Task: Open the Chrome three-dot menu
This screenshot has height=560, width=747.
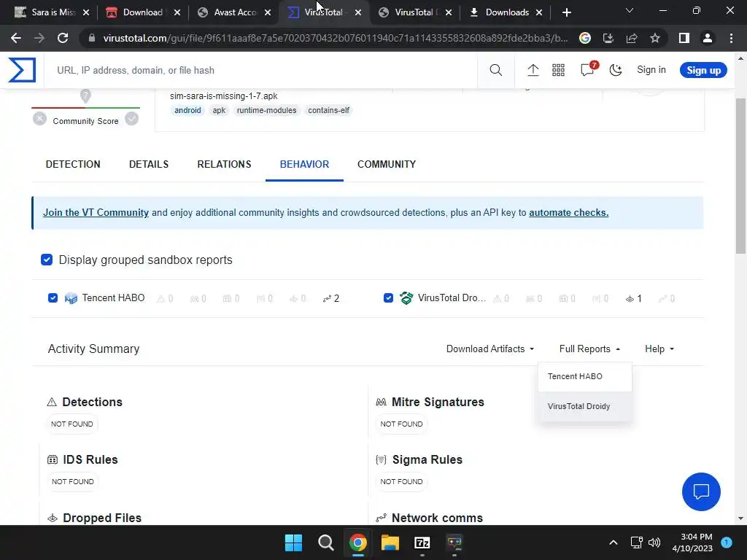Action: point(731,38)
